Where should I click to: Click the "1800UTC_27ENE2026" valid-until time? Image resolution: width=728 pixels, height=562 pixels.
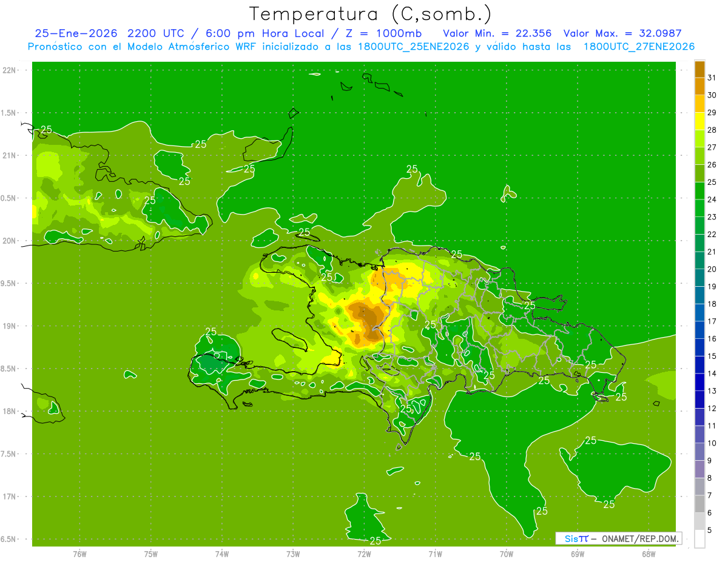tap(639, 47)
